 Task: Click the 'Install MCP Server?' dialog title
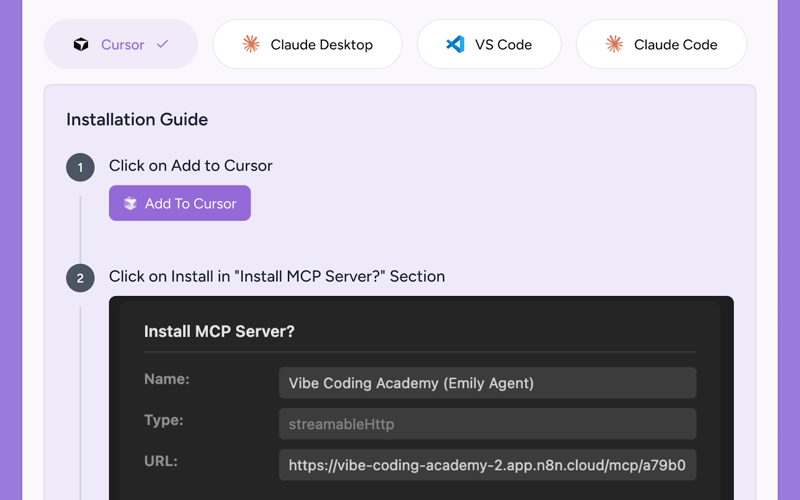point(219,332)
